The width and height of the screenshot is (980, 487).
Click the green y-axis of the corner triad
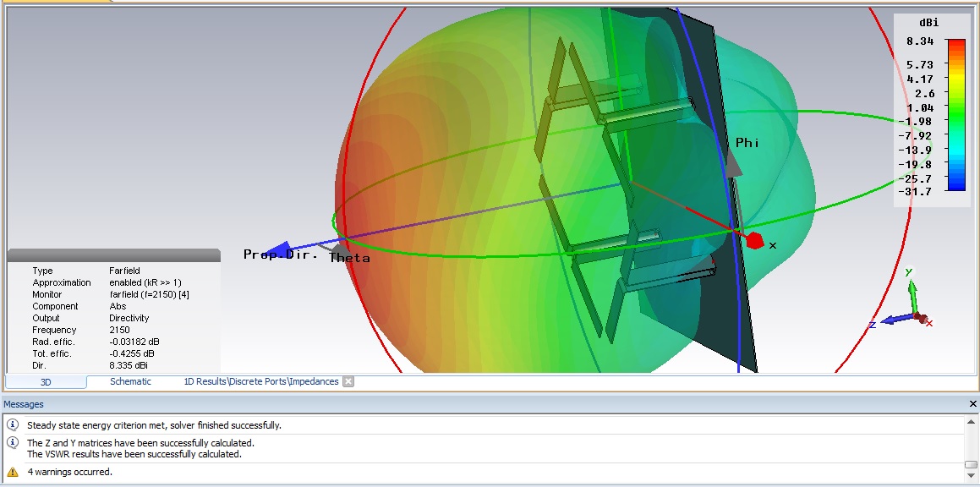click(912, 295)
